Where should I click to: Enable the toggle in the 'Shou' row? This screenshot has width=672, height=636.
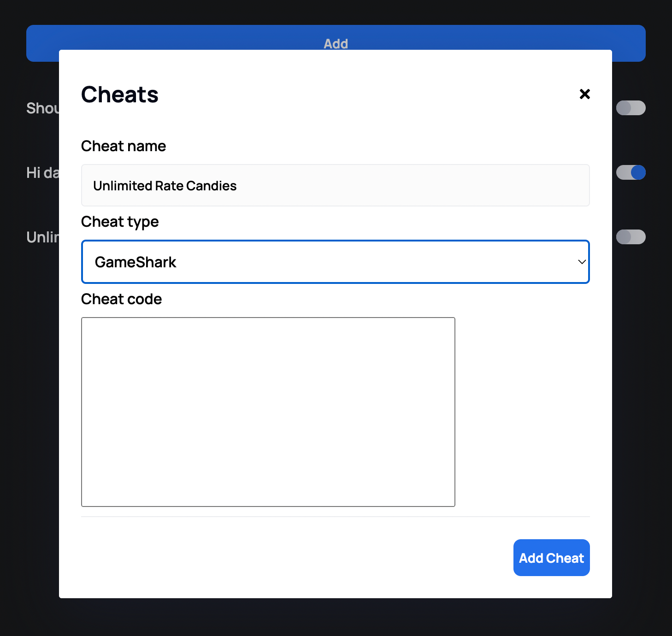631,108
